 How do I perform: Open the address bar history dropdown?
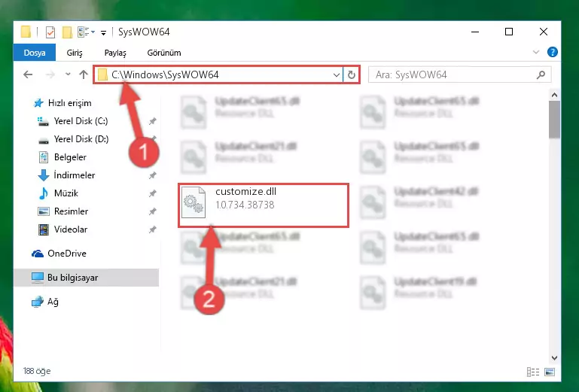[337, 75]
